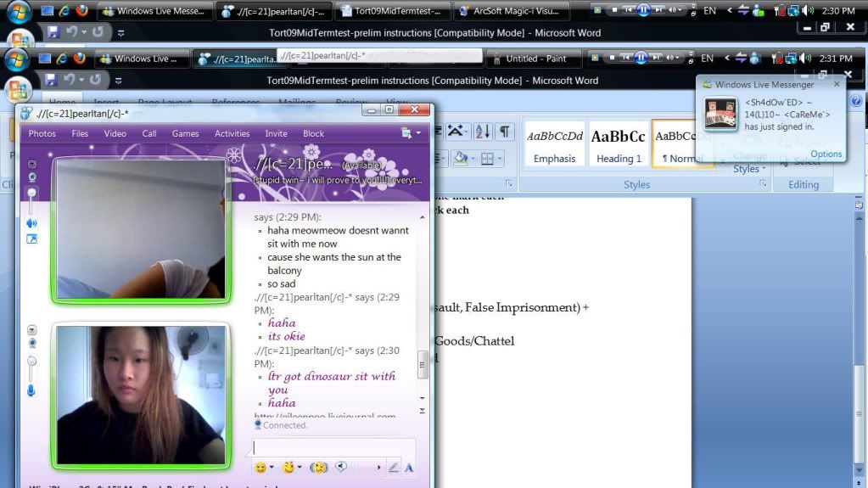Send a nudge with the nudge icon
The width and height of the screenshot is (868, 488).
pyautogui.click(x=318, y=468)
